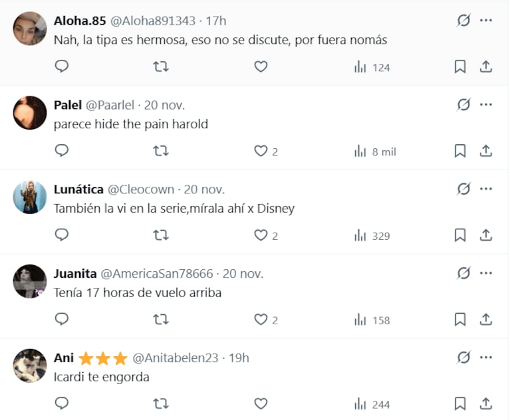Share Juanita's tweet about 17 horas
This screenshot has width=510, height=420.
[486, 320]
